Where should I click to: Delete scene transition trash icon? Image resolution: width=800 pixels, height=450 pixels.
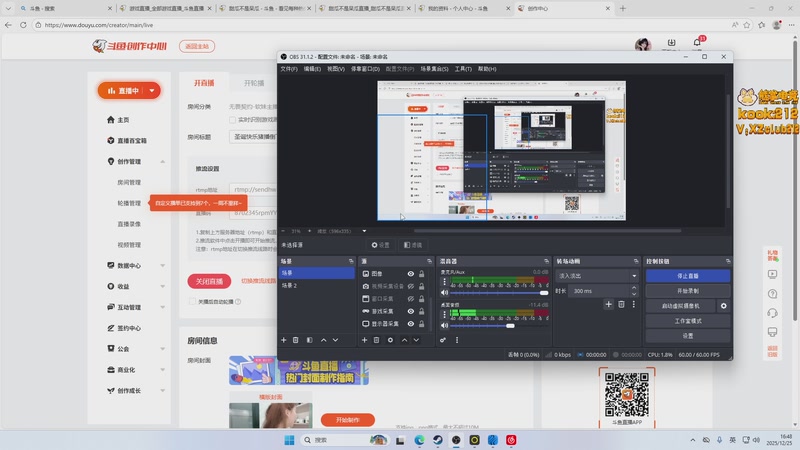click(x=621, y=304)
